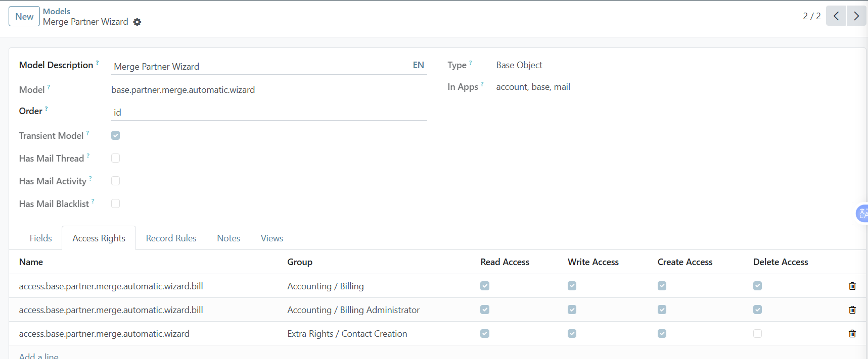Toggle the Has Mail Blacklist checkbox
The height and width of the screenshot is (359, 868).
116,203
